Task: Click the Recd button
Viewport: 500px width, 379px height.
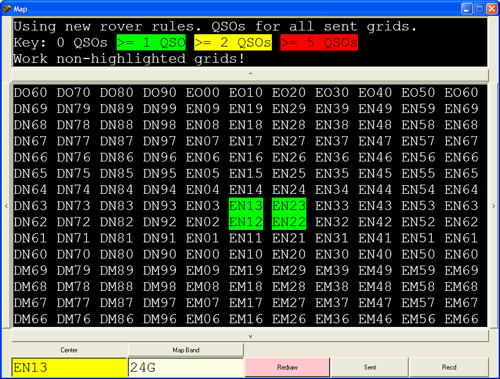Action: (x=449, y=367)
